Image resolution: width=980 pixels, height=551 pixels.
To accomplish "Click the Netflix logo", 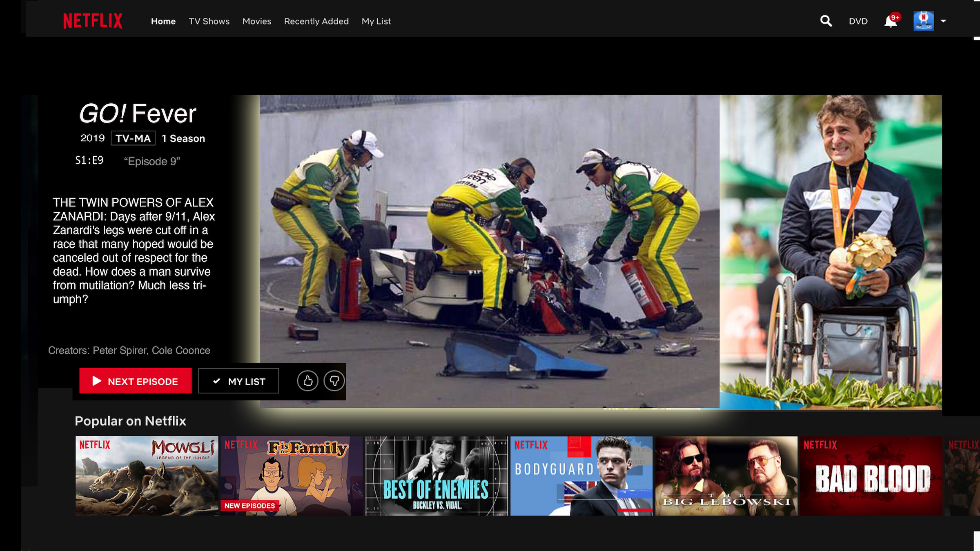I will (93, 21).
